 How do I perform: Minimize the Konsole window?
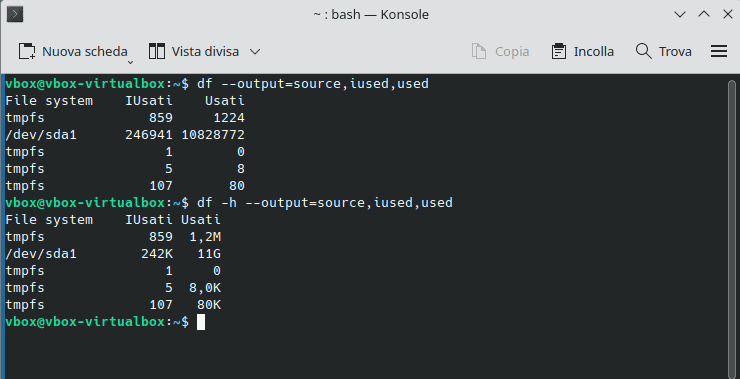(680, 15)
